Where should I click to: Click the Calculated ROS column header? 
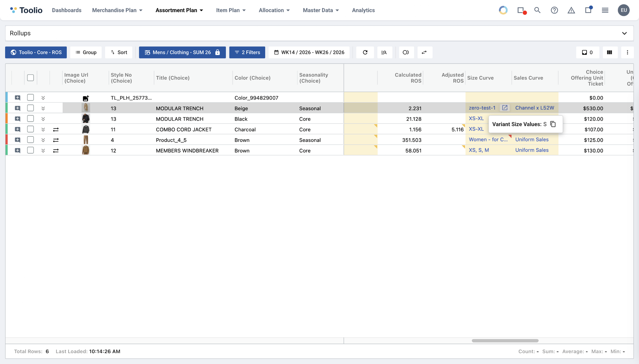tap(408, 78)
